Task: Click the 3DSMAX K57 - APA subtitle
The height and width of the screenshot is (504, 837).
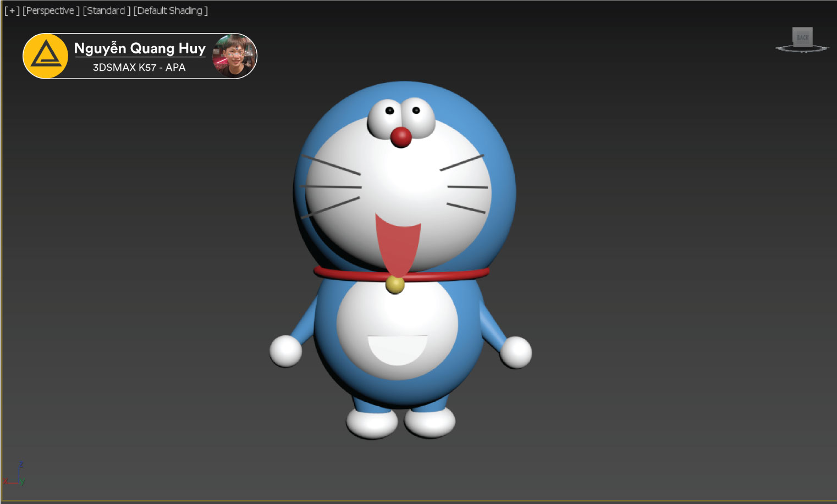Action: tap(139, 68)
